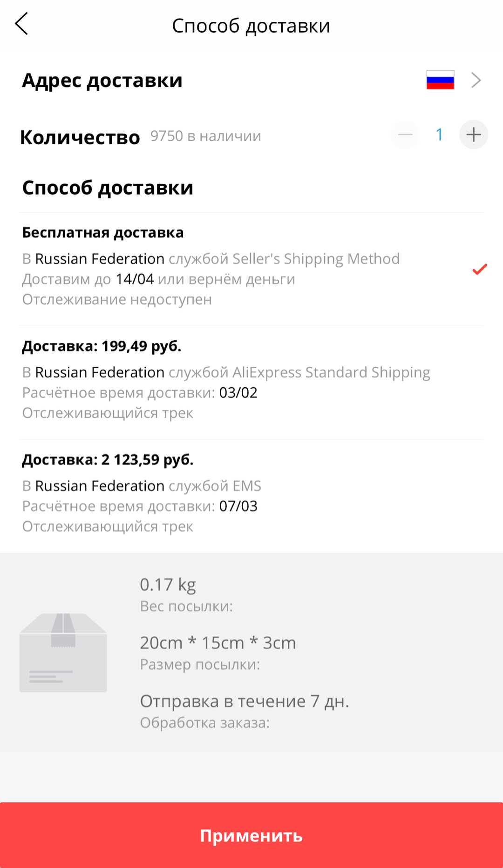Tap the red selected checkmark
Image resolution: width=503 pixels, height=868 pixels.
[x=479, y=269]
